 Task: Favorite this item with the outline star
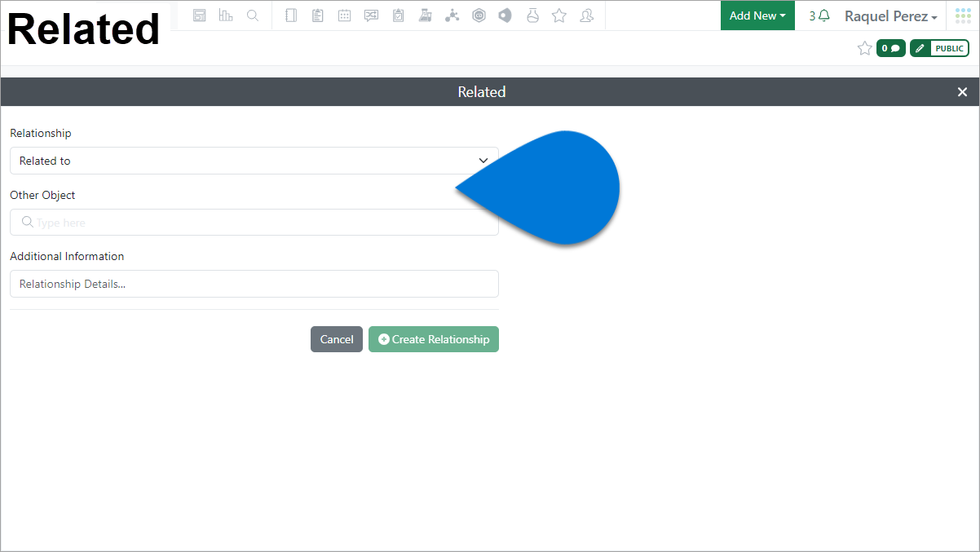tap(865, 49)
